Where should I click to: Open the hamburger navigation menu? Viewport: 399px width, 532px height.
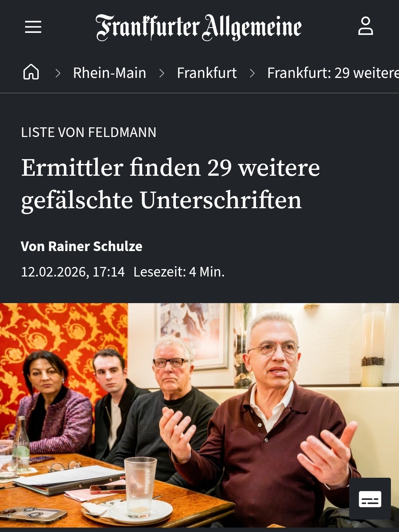tap(33, 27)
